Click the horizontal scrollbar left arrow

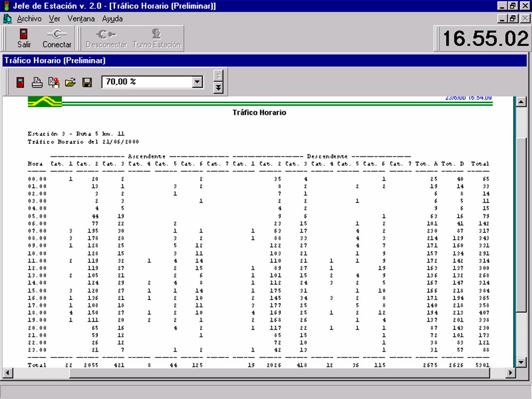coord(7,373)
